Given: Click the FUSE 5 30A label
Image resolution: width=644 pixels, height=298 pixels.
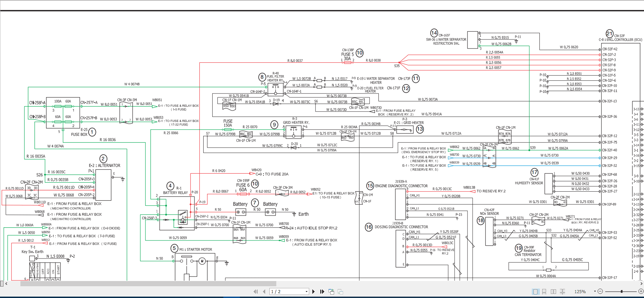Looking at the screenshot, I should 348,56.
